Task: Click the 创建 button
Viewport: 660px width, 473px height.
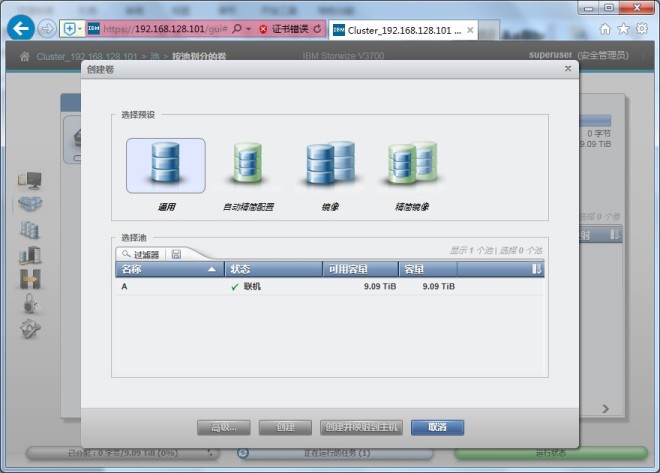Action: 285,427
